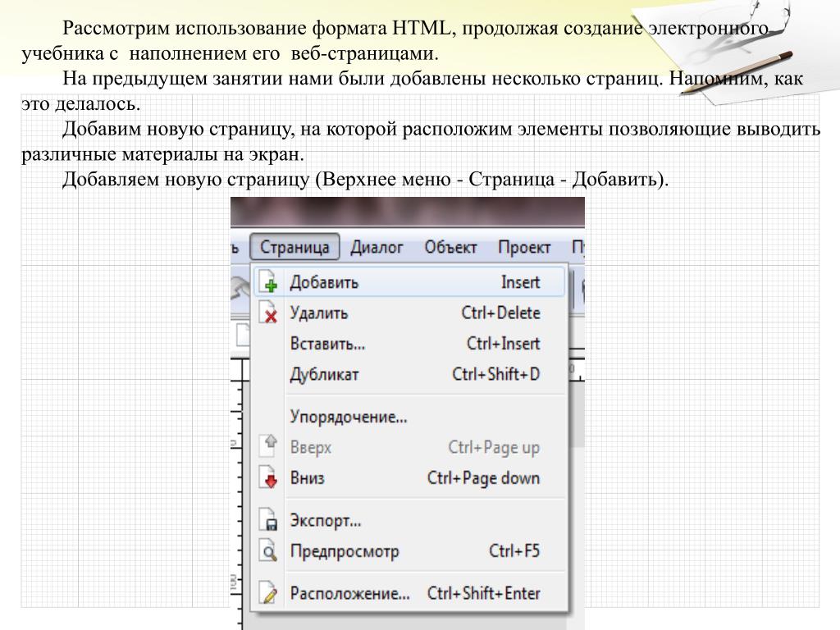Click the pencil Layout icon
Screen dimensions: 840x630
[268, 593]
